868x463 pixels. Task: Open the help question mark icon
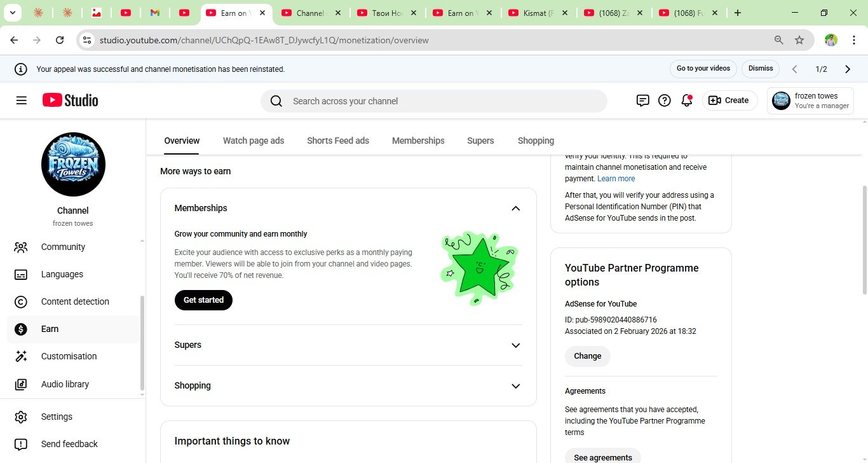(x=665, y=100)
